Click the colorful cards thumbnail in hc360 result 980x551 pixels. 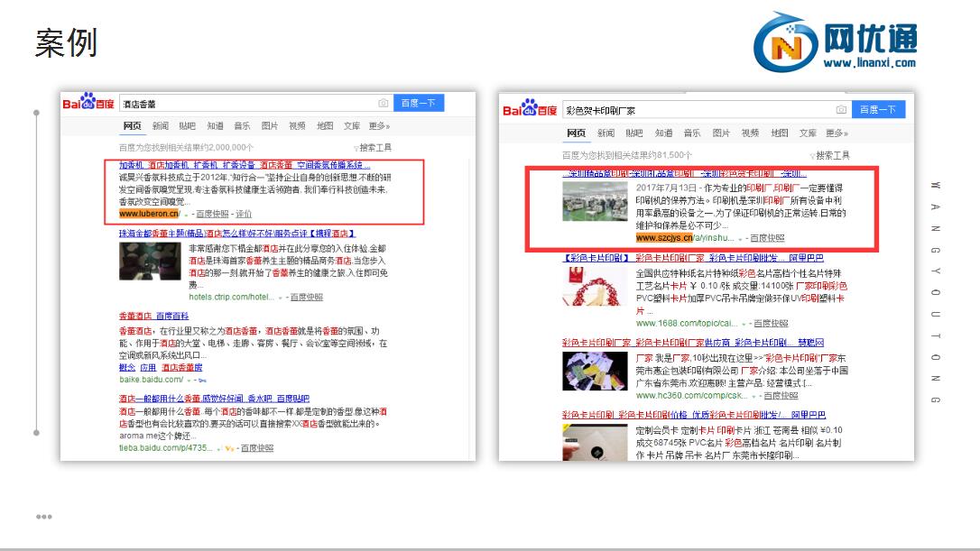[595, 371]
